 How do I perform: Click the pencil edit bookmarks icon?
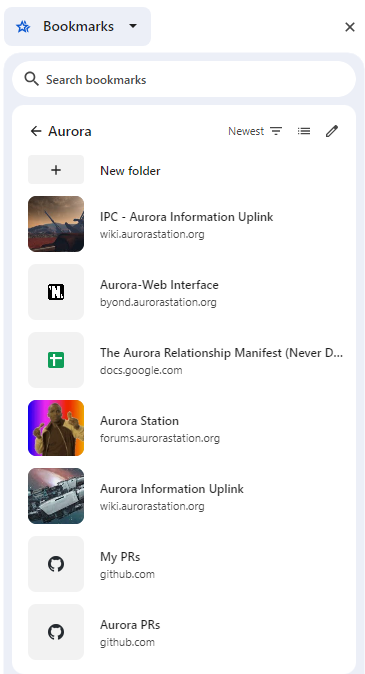click(x=332, y=131)
